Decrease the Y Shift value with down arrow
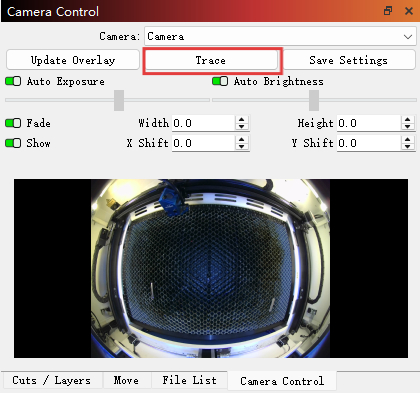 (407, 147)
